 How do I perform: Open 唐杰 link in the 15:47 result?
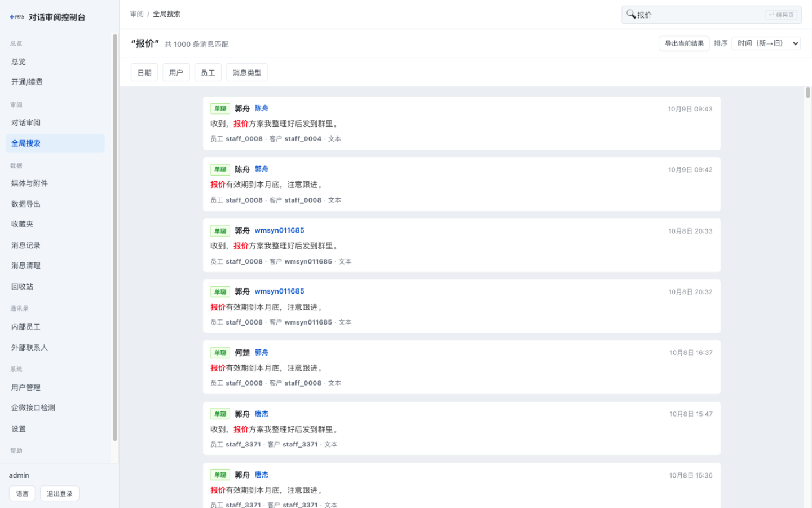(262, 414)
